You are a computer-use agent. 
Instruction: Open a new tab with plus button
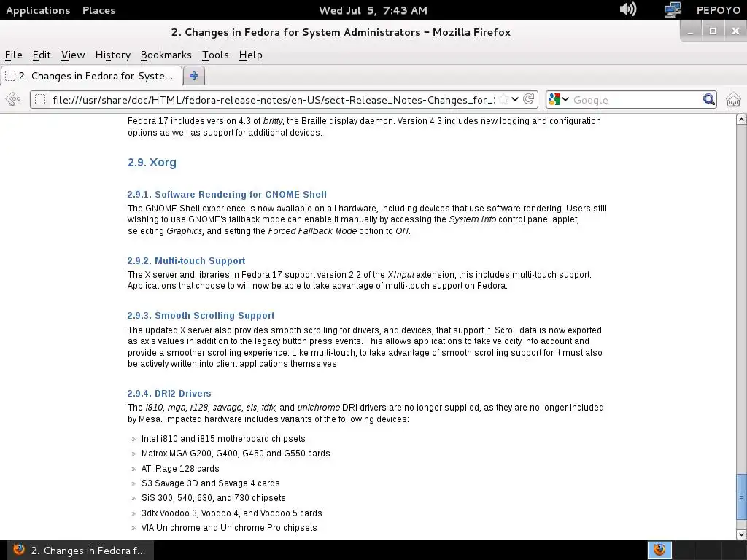[x=194, y=76]
